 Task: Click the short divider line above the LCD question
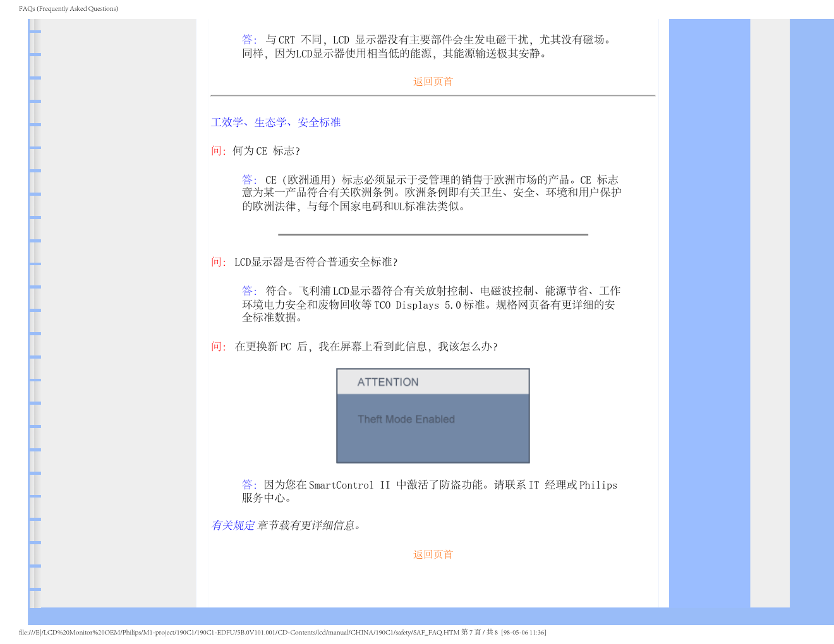point(433,235)
